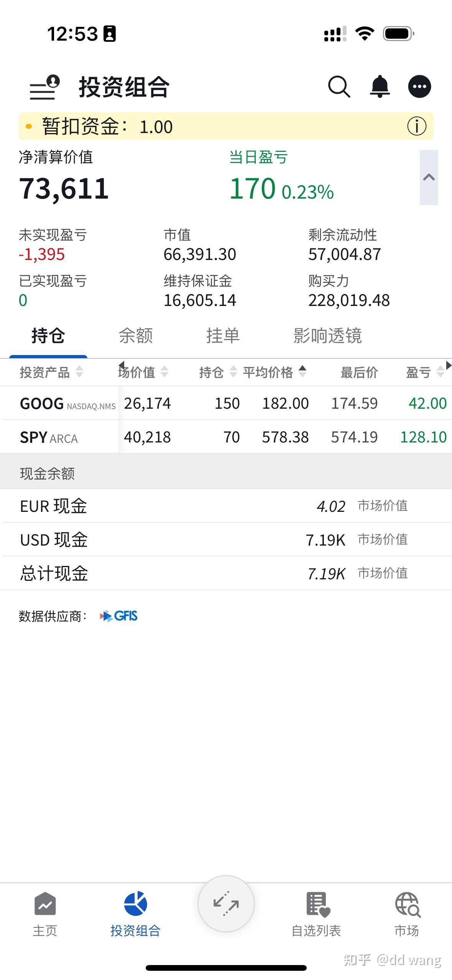Select the 总计现金 row

226,573
